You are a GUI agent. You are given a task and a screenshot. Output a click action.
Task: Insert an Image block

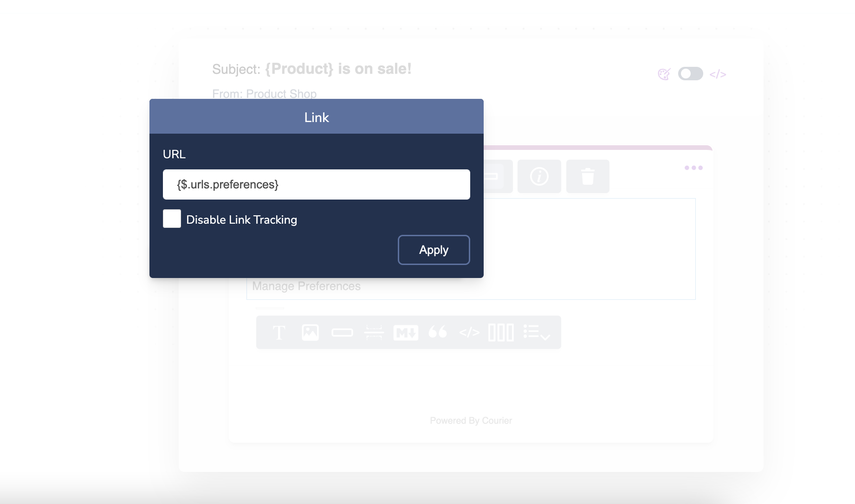(x=310, y=332)
